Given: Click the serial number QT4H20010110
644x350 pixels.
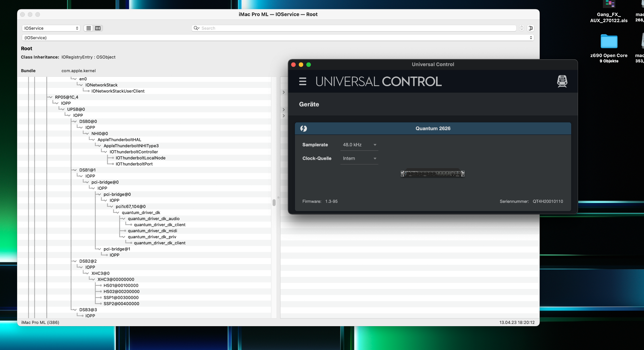Looking at the screenshot, I should (548, 201).
